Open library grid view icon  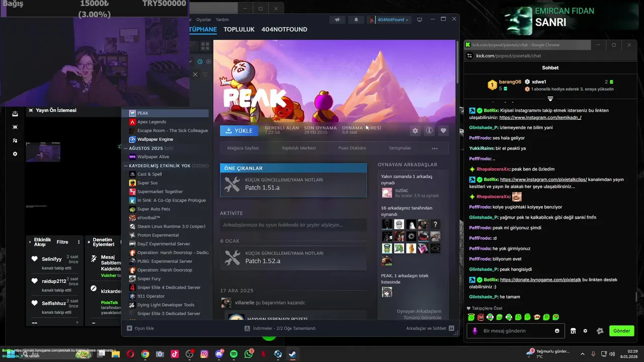coord(205,46)
